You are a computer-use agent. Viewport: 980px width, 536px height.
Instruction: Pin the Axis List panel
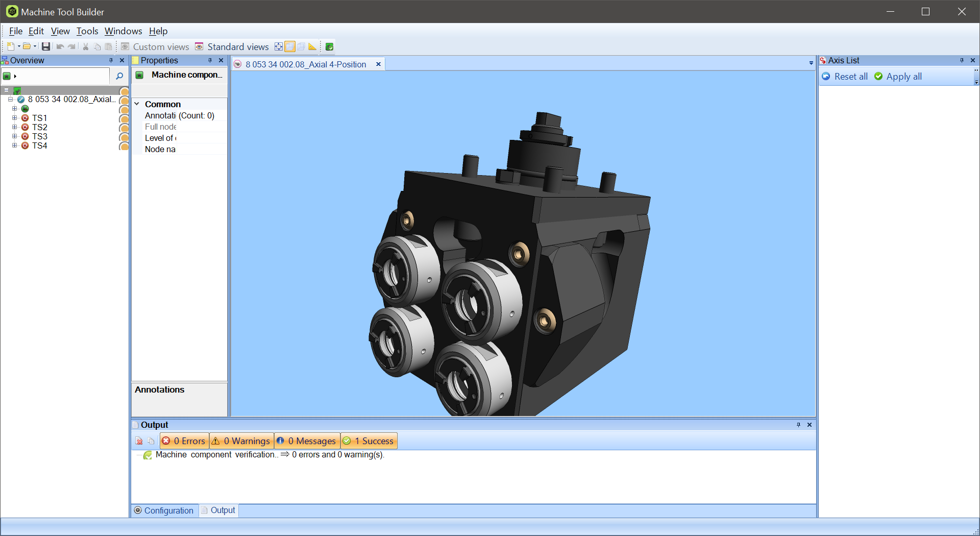click(962, 60)
